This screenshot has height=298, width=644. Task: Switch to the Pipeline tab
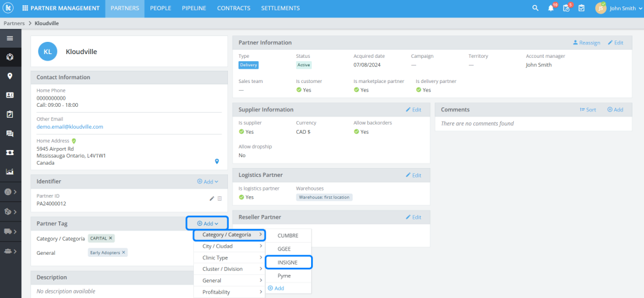[x=194, y=8]
